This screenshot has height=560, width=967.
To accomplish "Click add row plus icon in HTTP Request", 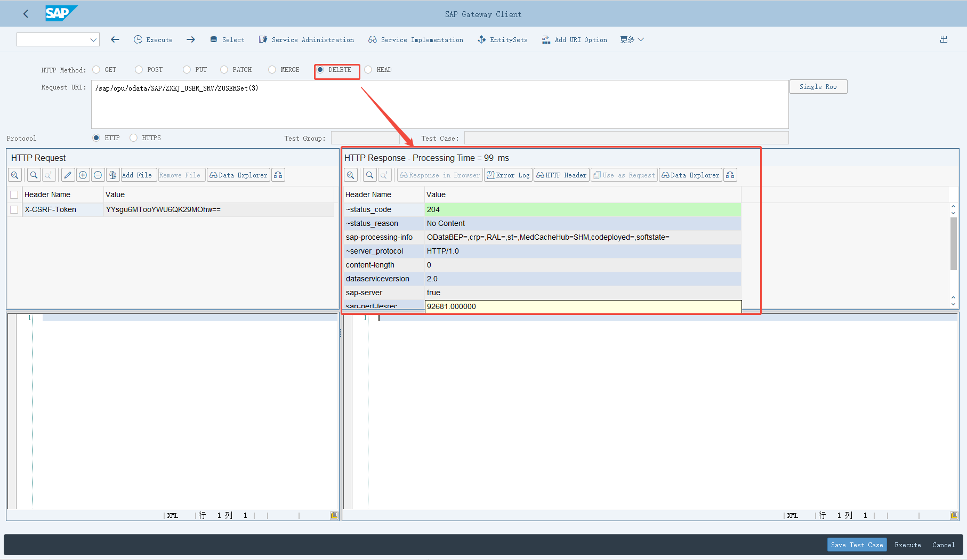I will click(83, 175).
